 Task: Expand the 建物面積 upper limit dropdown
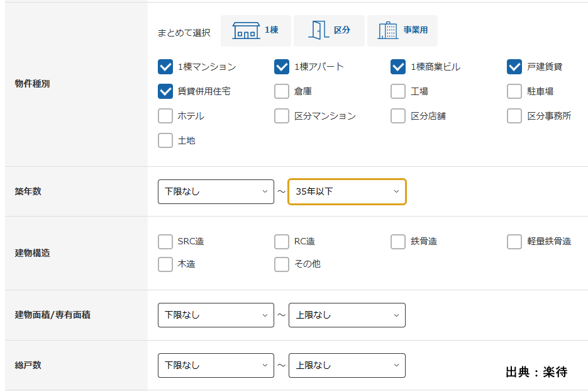coord(347,315)
